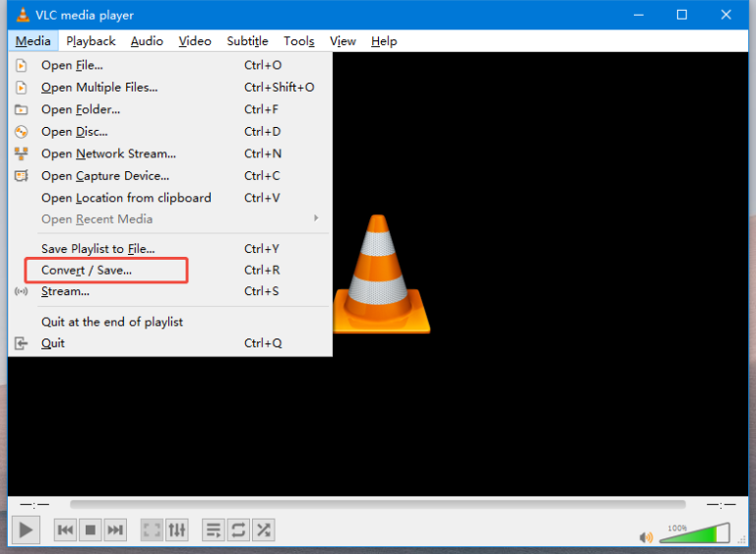Toggle random shuffle playback
The width and height of the screenshot is (756, 554).
coord(264,530)
